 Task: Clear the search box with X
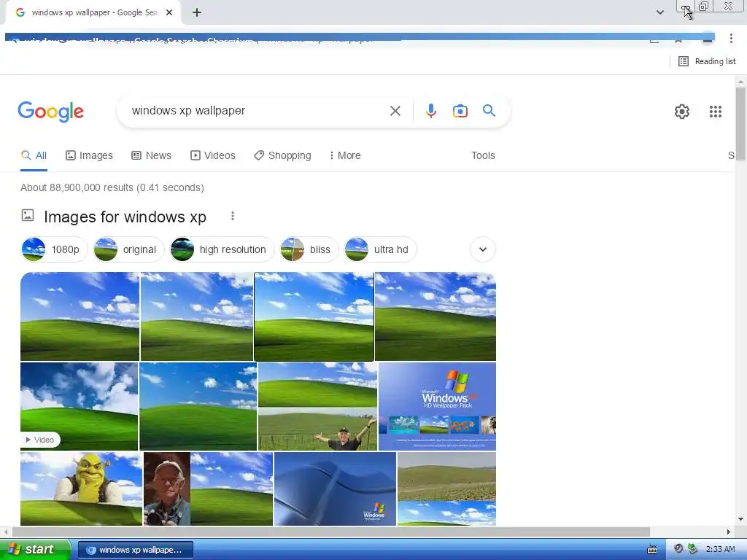pos(395,111)
